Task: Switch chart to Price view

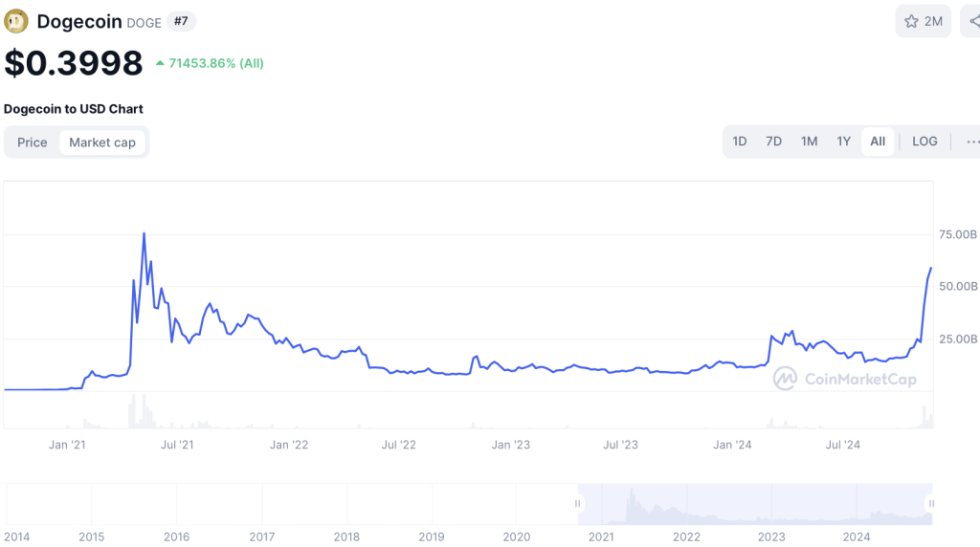Action: pyautogui.click(x=32, y=142)
